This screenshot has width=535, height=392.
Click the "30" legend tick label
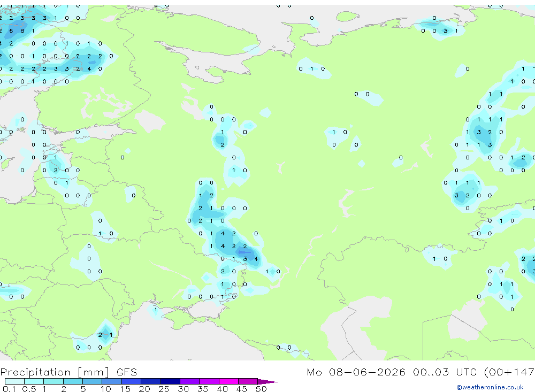pos(183,389)
